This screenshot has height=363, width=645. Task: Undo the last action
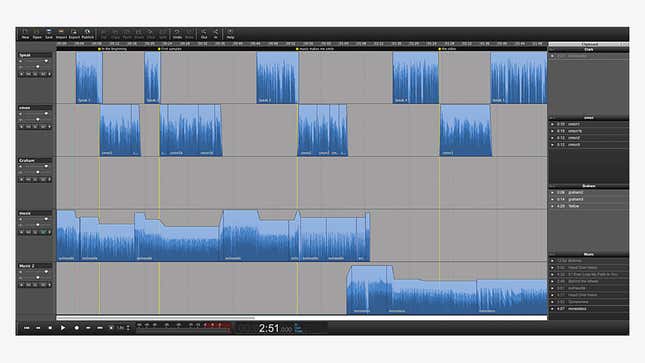click(x=177, y=34)
